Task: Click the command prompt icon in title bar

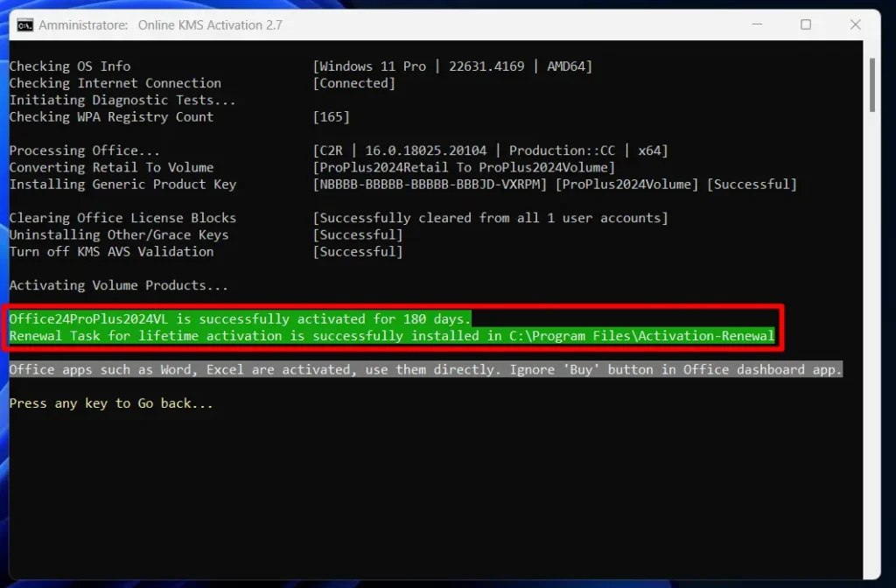Action: point(24,25)
